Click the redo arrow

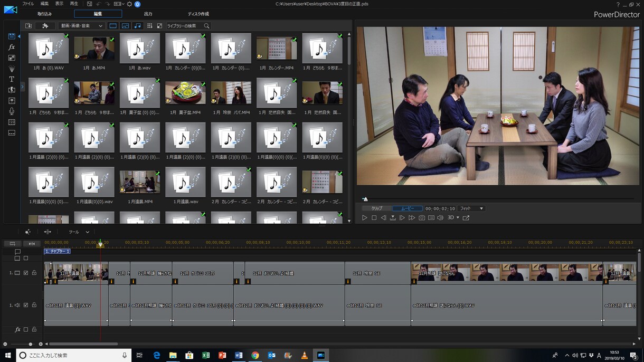107,4
